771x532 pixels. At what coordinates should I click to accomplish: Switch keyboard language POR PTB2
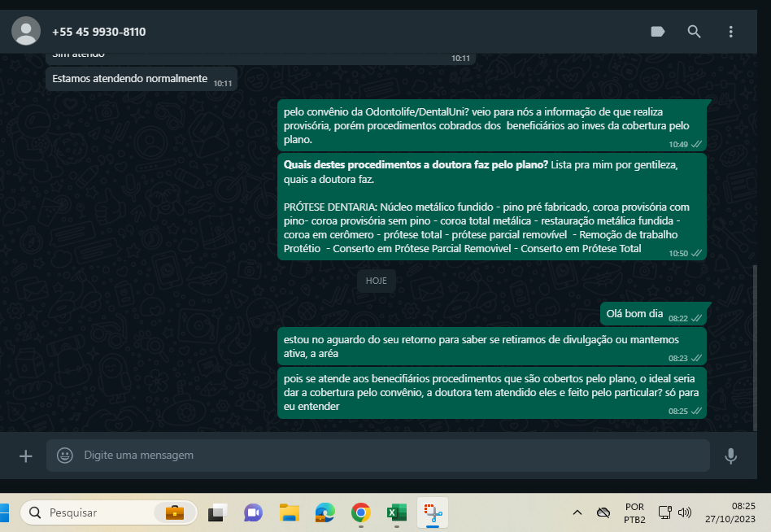[634, 512]
